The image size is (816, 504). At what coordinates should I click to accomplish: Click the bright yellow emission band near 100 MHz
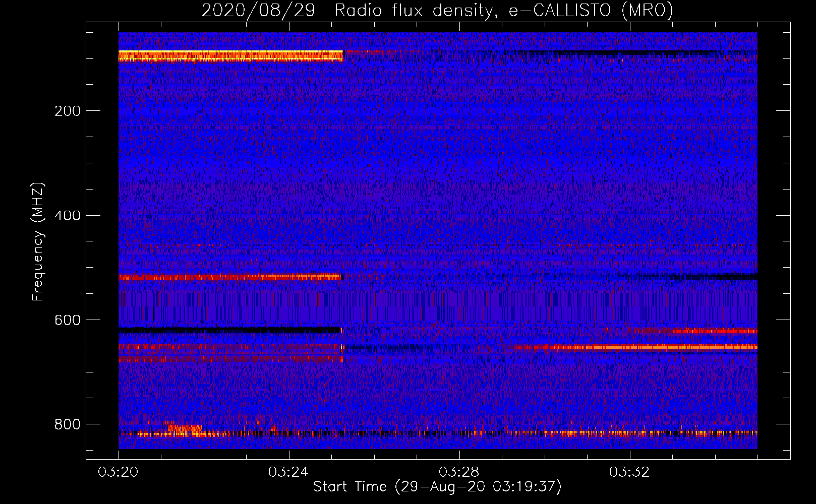coord(230,56)
